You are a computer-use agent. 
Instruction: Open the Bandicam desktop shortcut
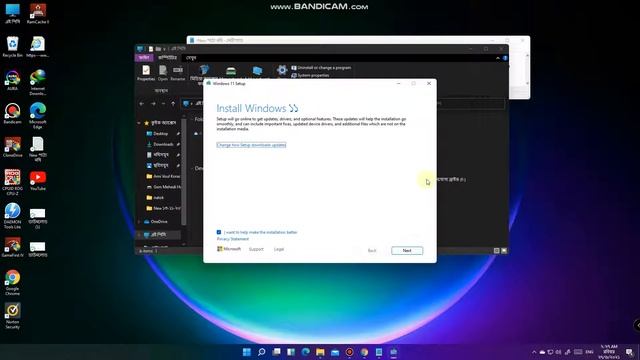tap(12, 113)
